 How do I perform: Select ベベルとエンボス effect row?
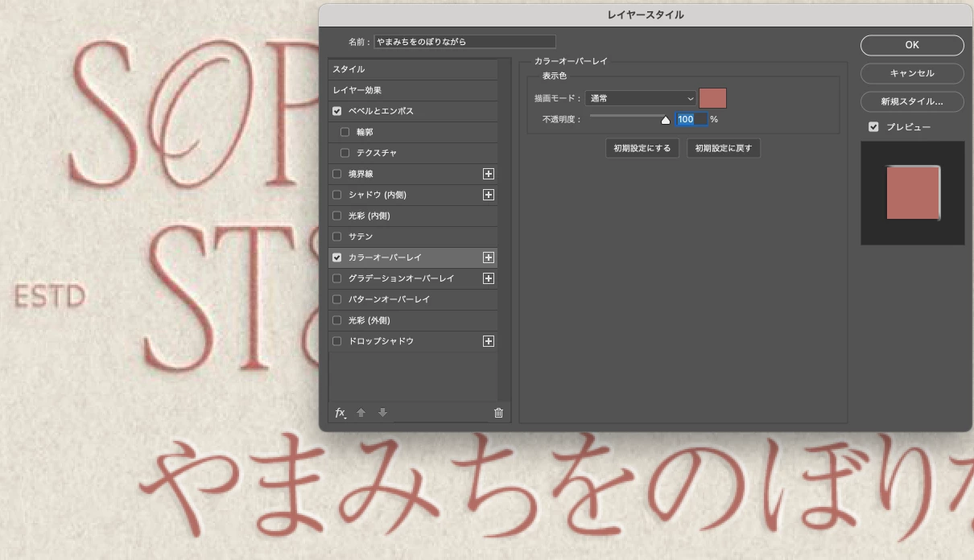413,111
